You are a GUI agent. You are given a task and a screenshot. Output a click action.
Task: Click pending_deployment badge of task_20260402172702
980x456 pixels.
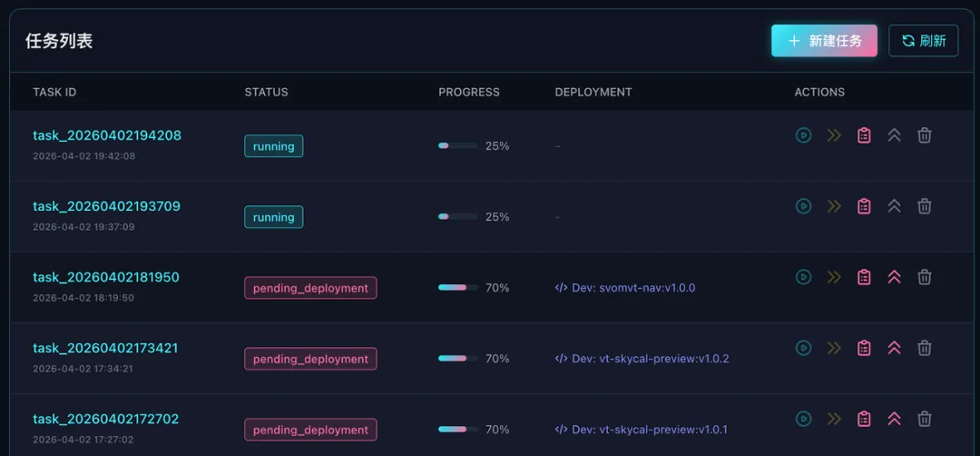(310, 430)
